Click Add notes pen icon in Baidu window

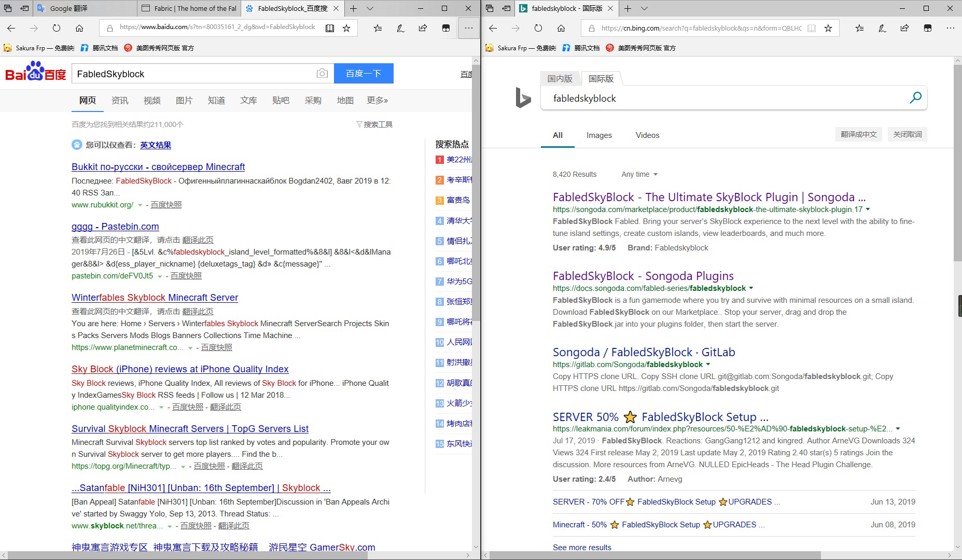(x=400, y=28)
